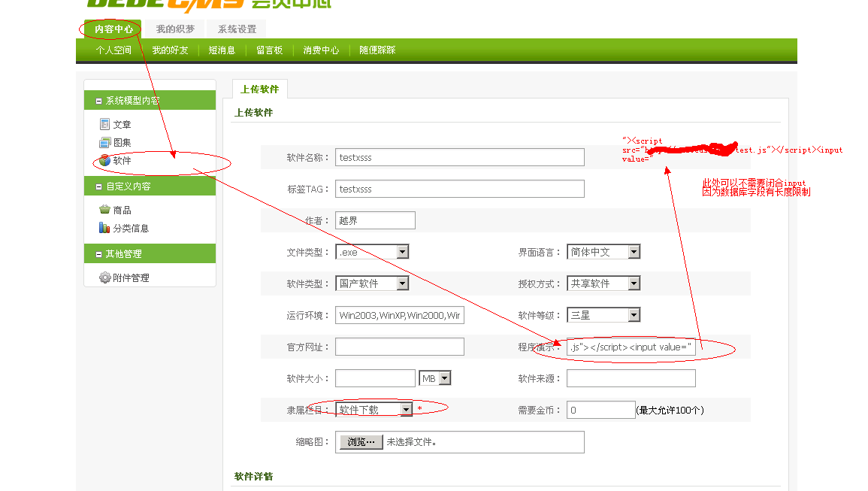Switch to the 我的织梦 tab
868x491 pixels.
175,29
